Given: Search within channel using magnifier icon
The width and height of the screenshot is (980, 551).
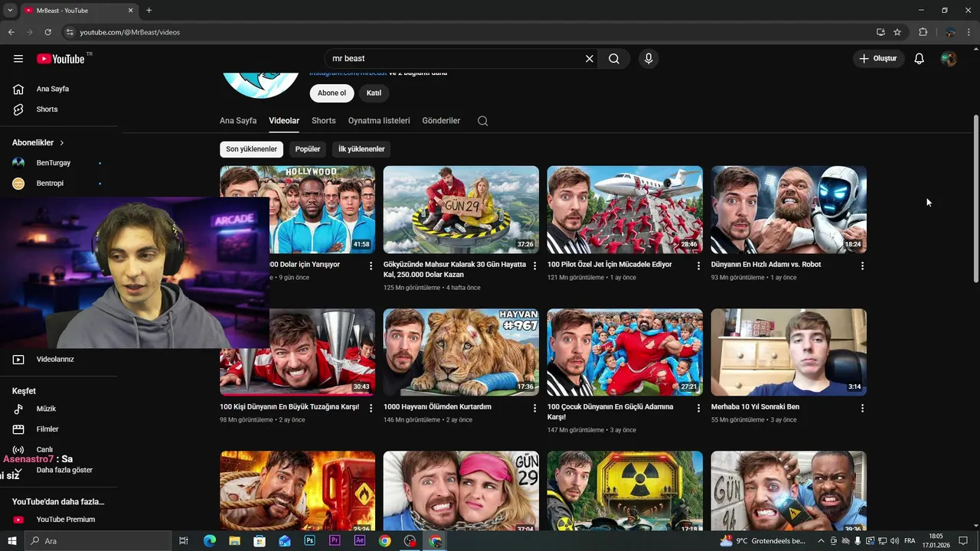Looking at the screenshot, I should pos(482,121).
